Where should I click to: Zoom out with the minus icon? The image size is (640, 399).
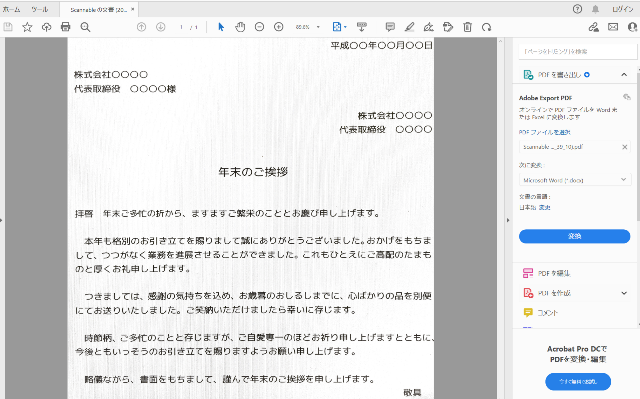pos(259,27)
